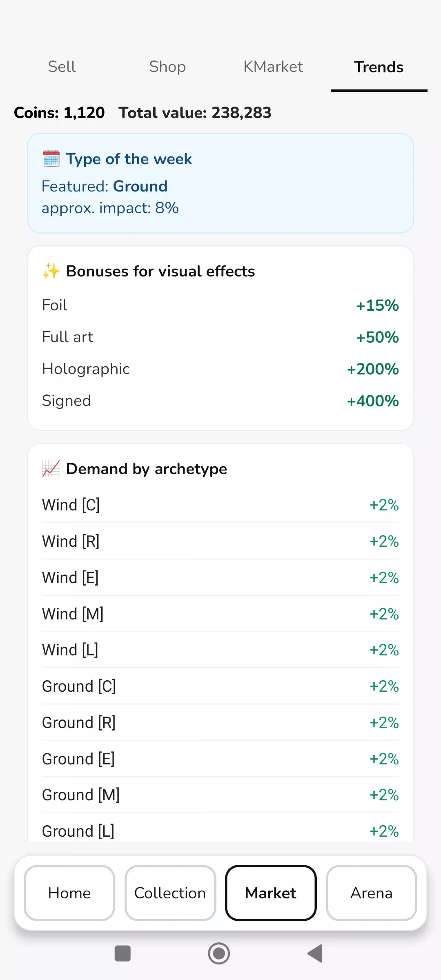The image size is (441, 980).
Task: Tap the Signed +400% bonus entry
Action: point(220,401)
